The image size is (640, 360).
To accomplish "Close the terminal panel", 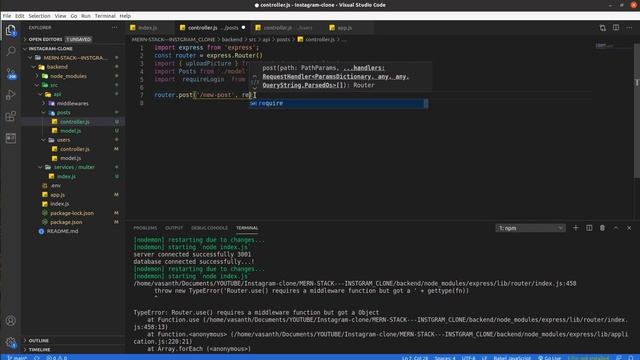I will 629,228.
